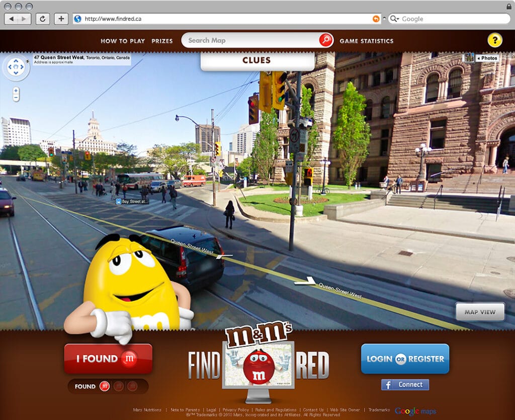Viewport: 515px width, 420px height.
Task: Zoom out street view with minus button
Action: (x=16, y=97)
